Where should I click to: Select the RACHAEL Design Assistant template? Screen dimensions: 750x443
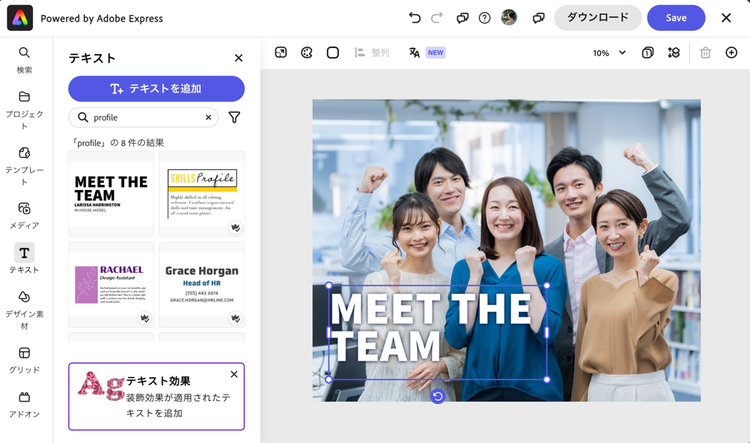point(111,285)
